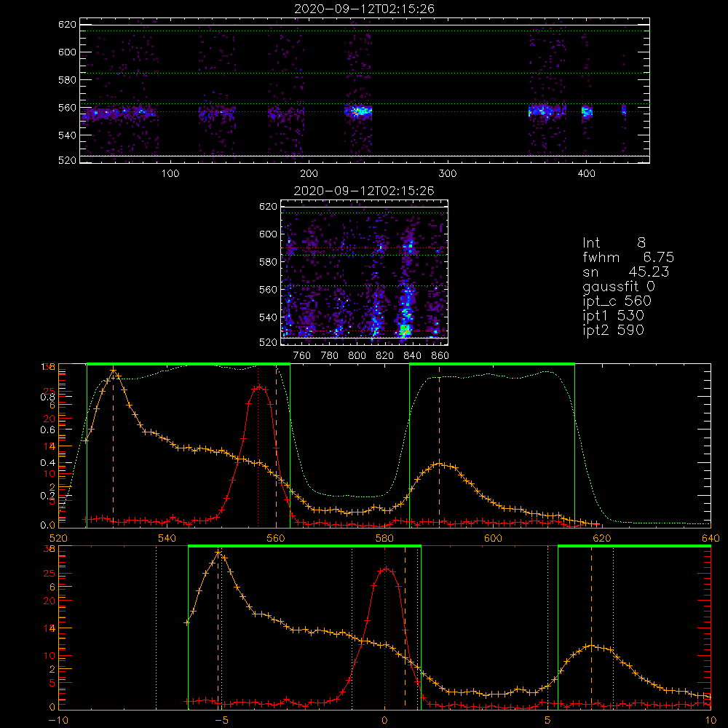Image resolution: width=728 pixels, height=728 pixels.
Task: Click the 'gaussfit 0' line
Action: tap(618, 286)
